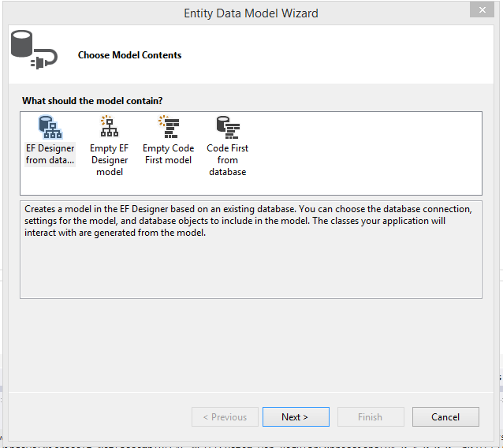Click the Cancel button

tap(445, 417)
